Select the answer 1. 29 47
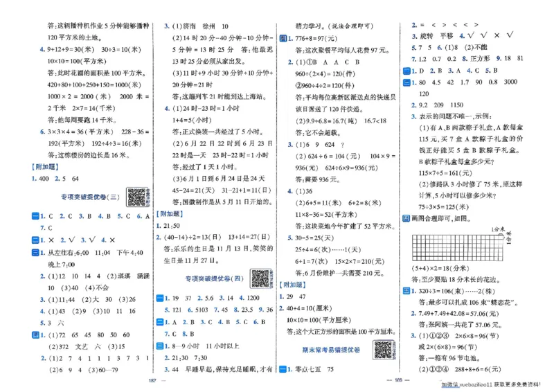 pos(292,296)
